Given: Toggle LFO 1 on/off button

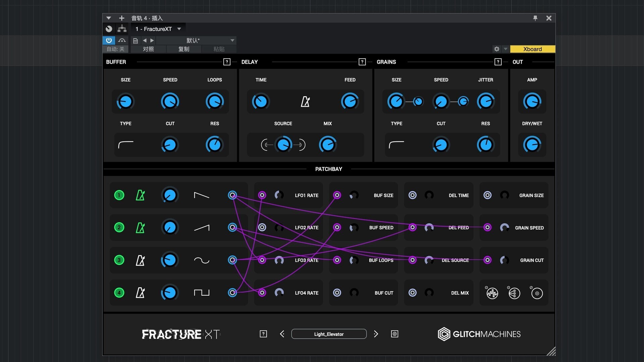Looking at the screenshot, I should [119, 195].
